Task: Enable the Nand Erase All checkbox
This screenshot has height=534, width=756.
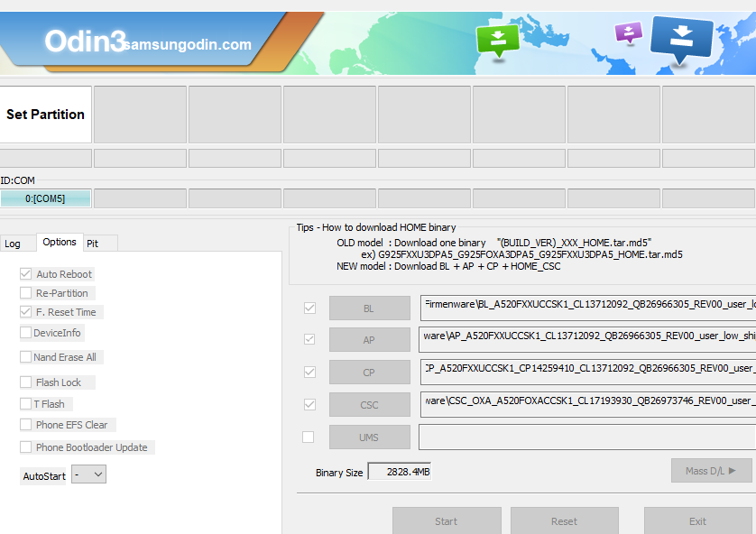Action: (x=25, y=356)
